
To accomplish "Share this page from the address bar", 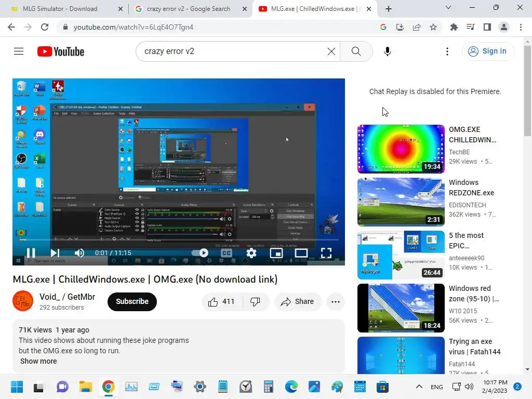I will pyautogui.click(x=417, y=27).
